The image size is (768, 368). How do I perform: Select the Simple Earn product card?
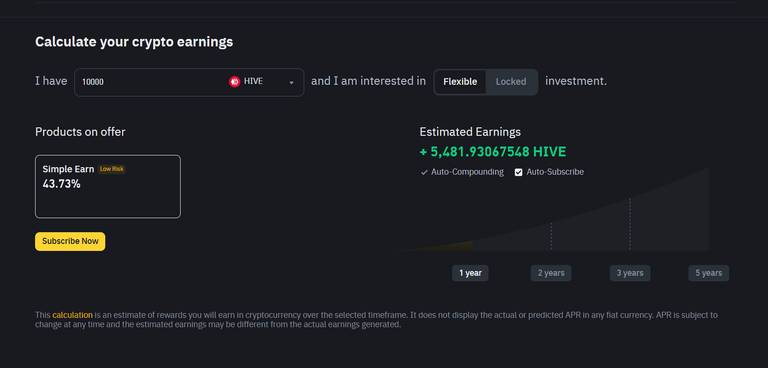108,187
